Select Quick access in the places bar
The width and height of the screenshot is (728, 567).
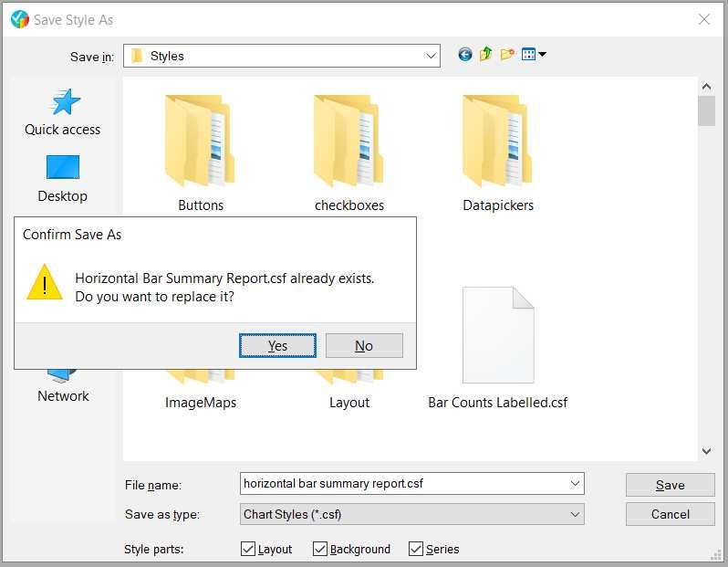tap(63, 112)
